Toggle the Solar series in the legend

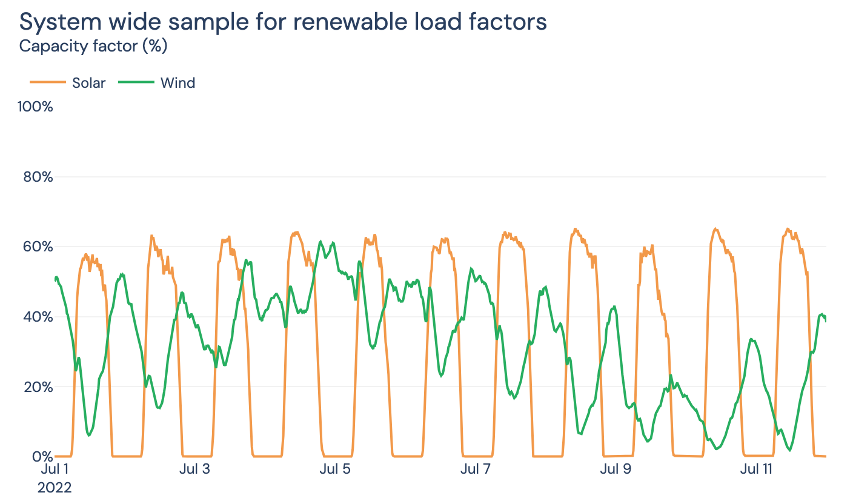point(88,83)
